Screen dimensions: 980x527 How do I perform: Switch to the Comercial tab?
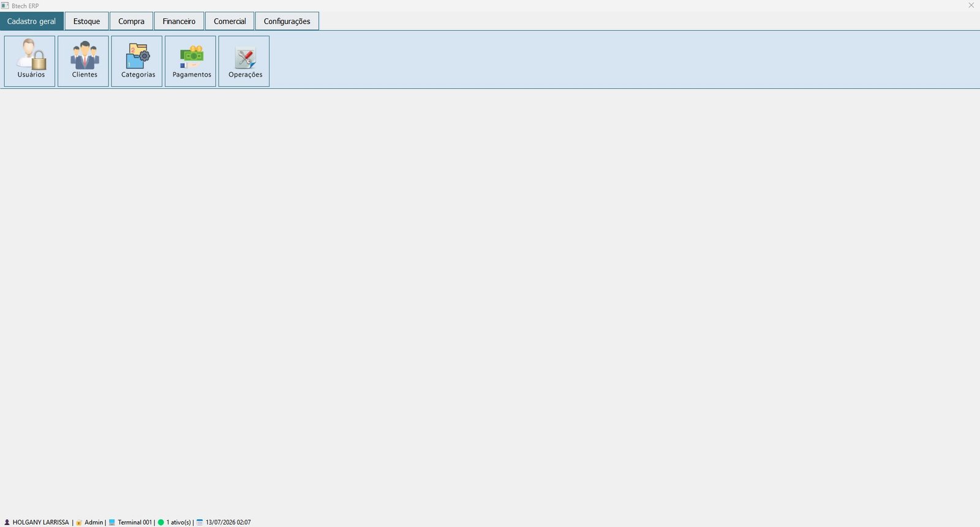point(230,21)
